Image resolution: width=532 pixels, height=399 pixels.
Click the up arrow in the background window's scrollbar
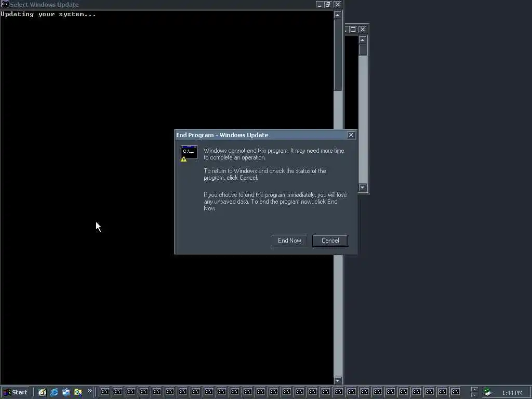363,41
